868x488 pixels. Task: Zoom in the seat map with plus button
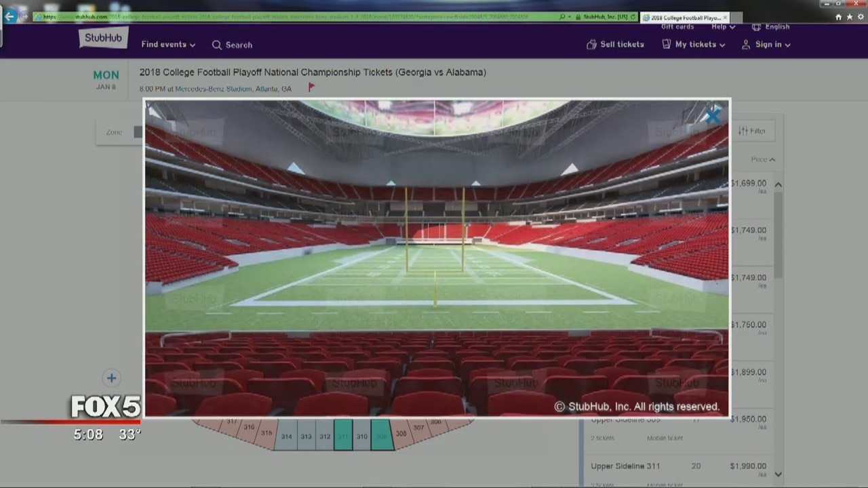(111, 378)
